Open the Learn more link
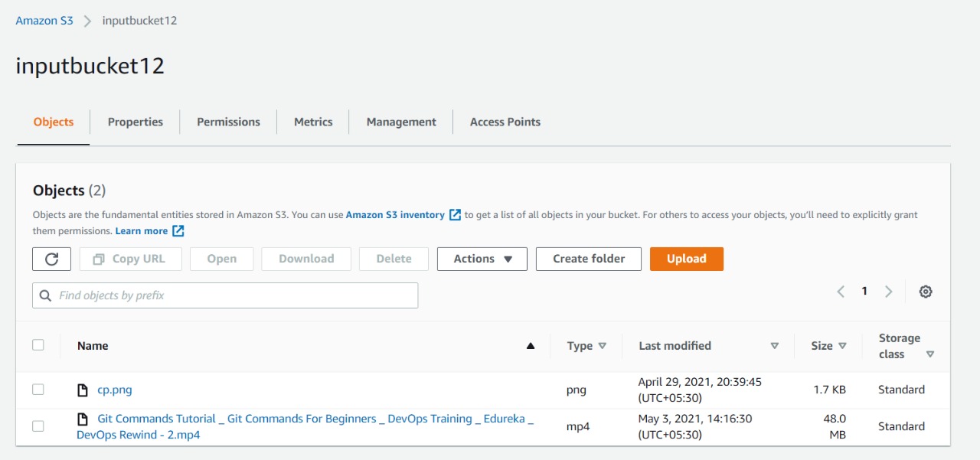This screenshot has width=980, height=460. [x=141, y=230]
